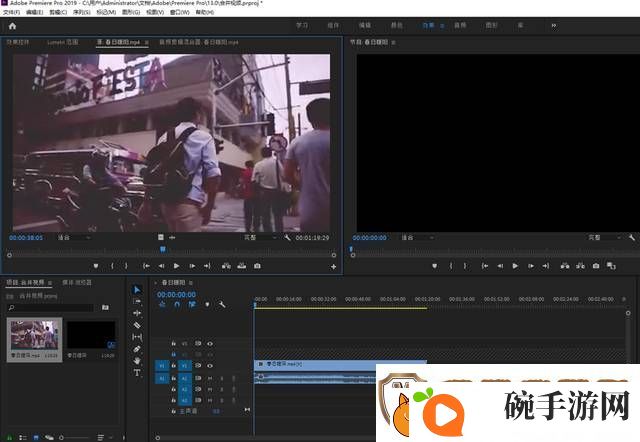Screen dimensions: 640x442
Task: Step back one frame in Source monitor
Action: tap(162, 266)
